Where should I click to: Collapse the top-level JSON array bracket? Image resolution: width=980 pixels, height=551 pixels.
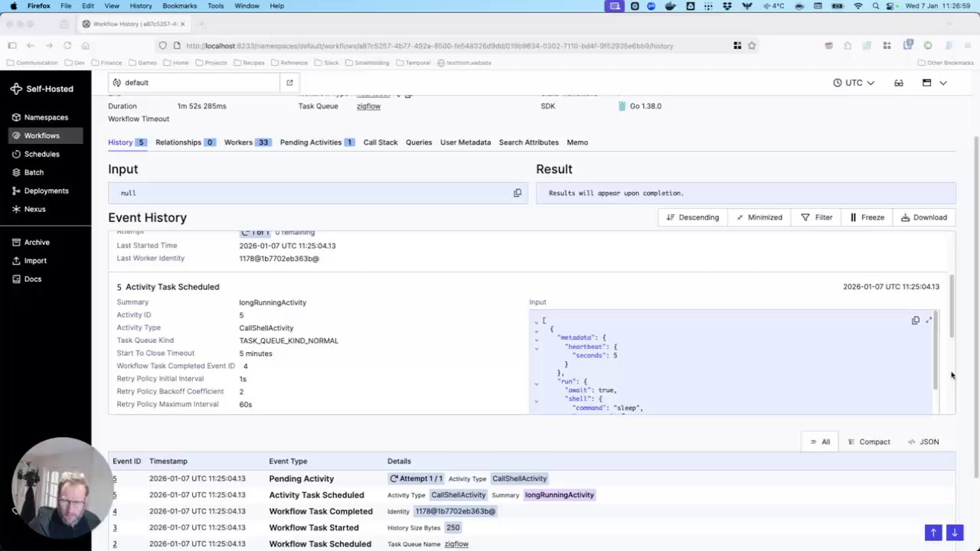click(x=536, y=321)
